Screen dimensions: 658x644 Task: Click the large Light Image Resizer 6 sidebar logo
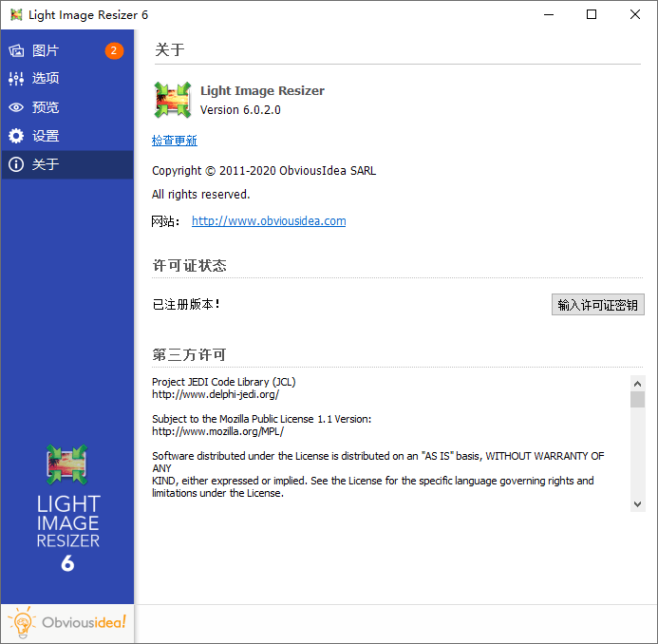[67, 508]
